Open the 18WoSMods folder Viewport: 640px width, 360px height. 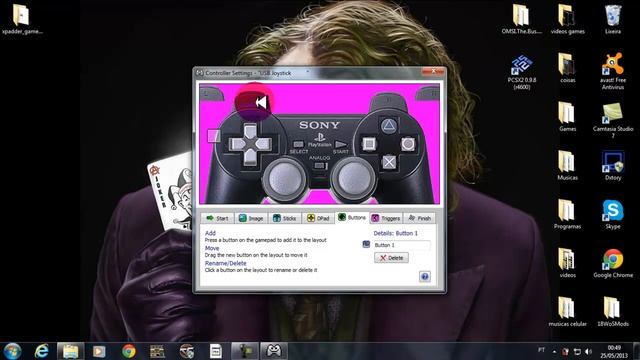tap(613, 311)
